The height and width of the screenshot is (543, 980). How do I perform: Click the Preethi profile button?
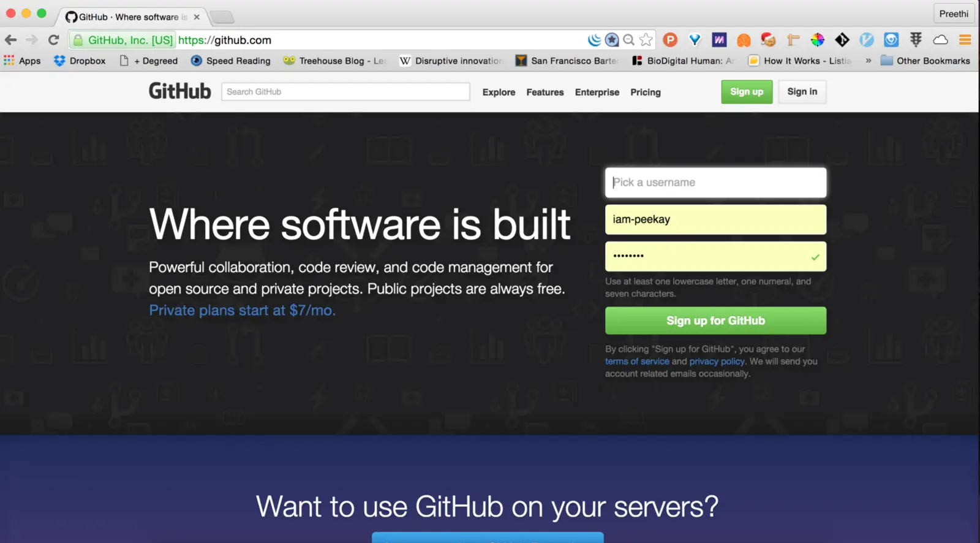tap(954, 13)
